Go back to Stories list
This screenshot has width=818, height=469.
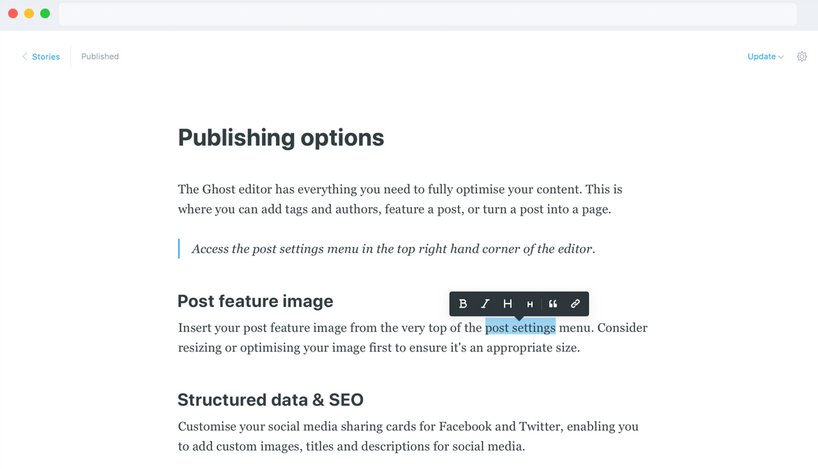tap(46, 56)
